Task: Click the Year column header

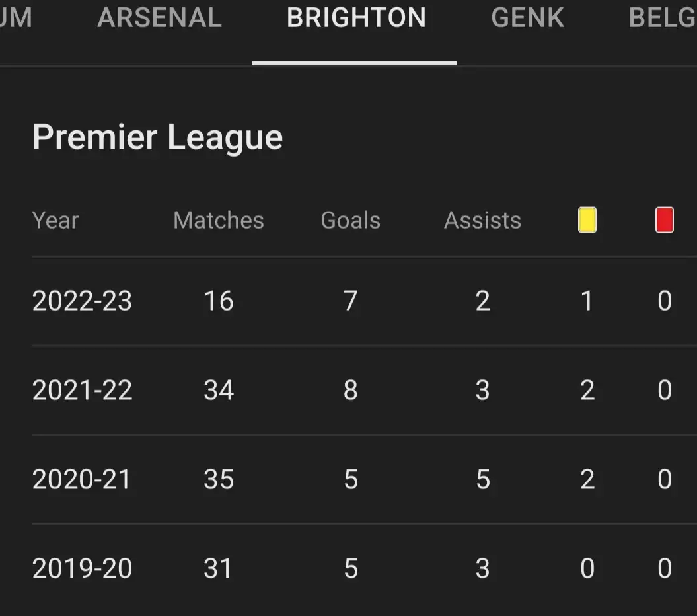Action: pos(55,221)
